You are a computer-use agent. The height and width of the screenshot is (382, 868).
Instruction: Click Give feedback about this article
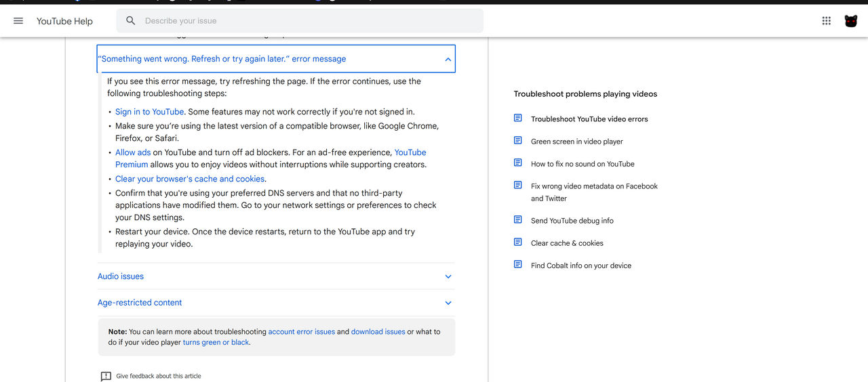[159, 376]
